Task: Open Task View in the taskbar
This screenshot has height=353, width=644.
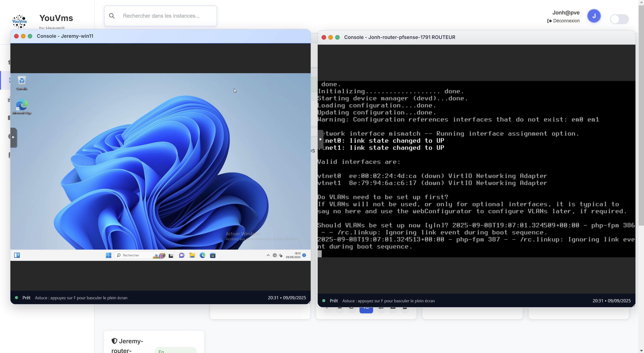Action: 171,255
